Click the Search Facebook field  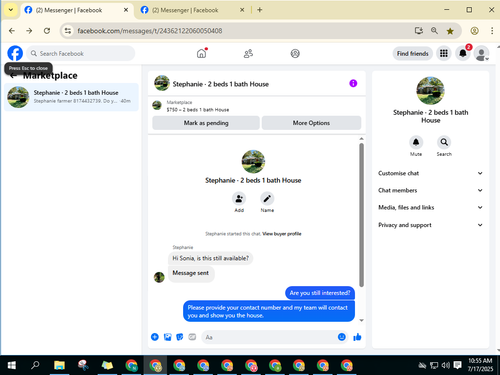[x=81, y=53]
